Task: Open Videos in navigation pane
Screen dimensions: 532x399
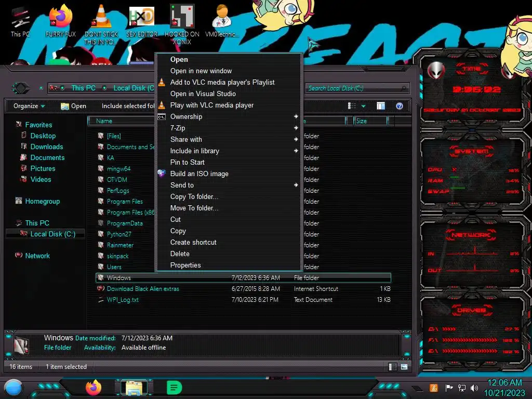Action: [x=41, y=179]
